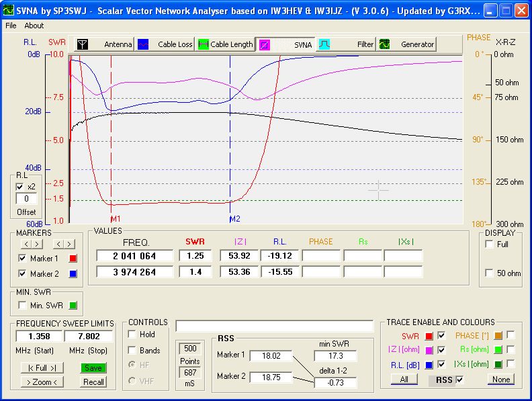Click the SVNA application icon in title bar
The width and height of the screenshot is (532, 401).
tap(9, 10)
